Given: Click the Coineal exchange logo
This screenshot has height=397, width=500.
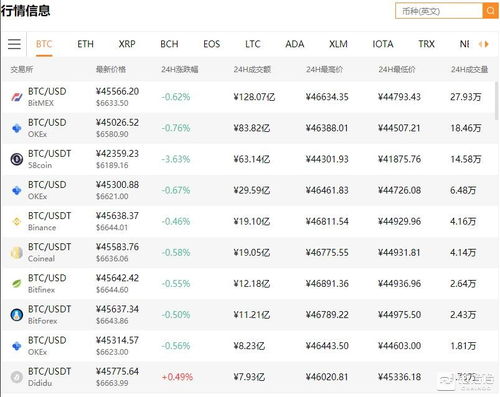Looking at the screenshot, I should click(x=17, y=252).
